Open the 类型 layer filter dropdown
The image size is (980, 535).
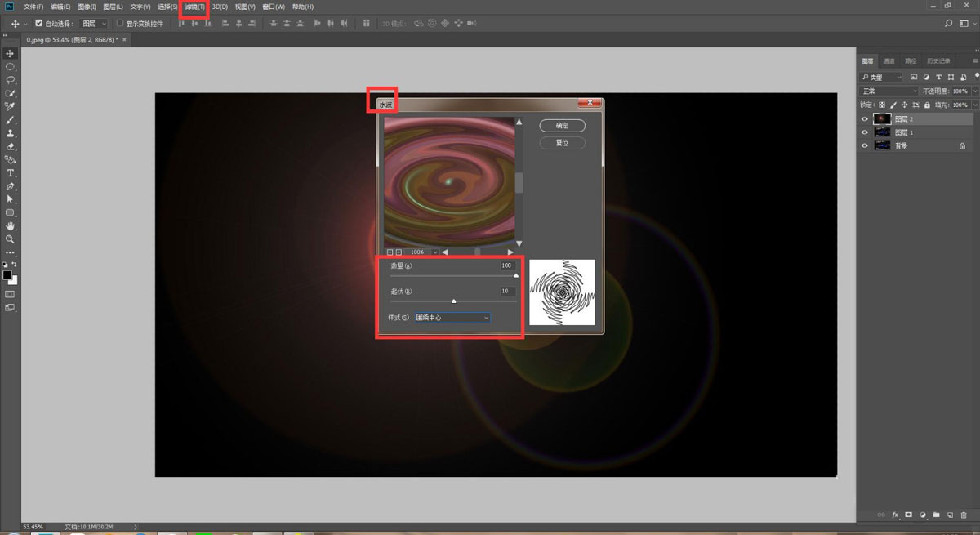882,77
